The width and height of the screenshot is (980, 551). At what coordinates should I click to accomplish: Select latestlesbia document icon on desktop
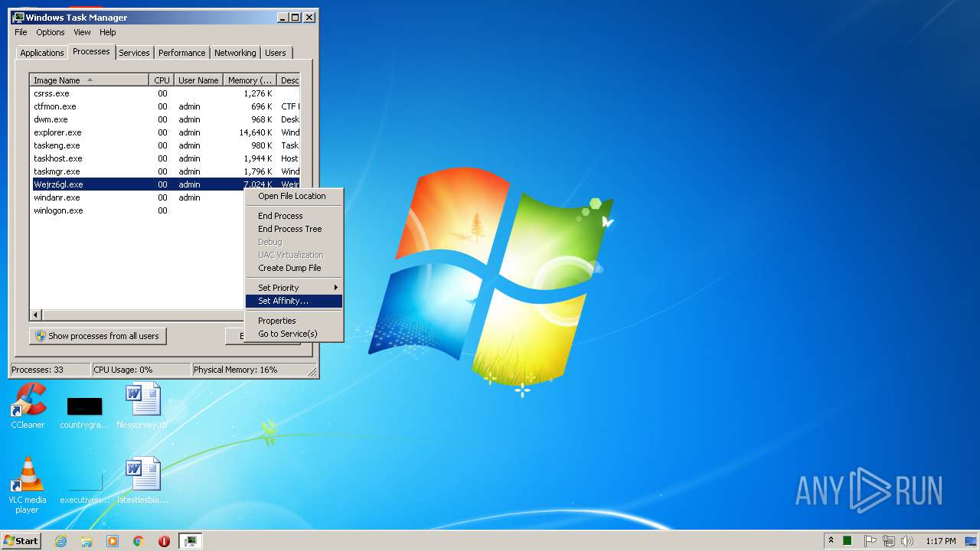[x=142, y=481]
